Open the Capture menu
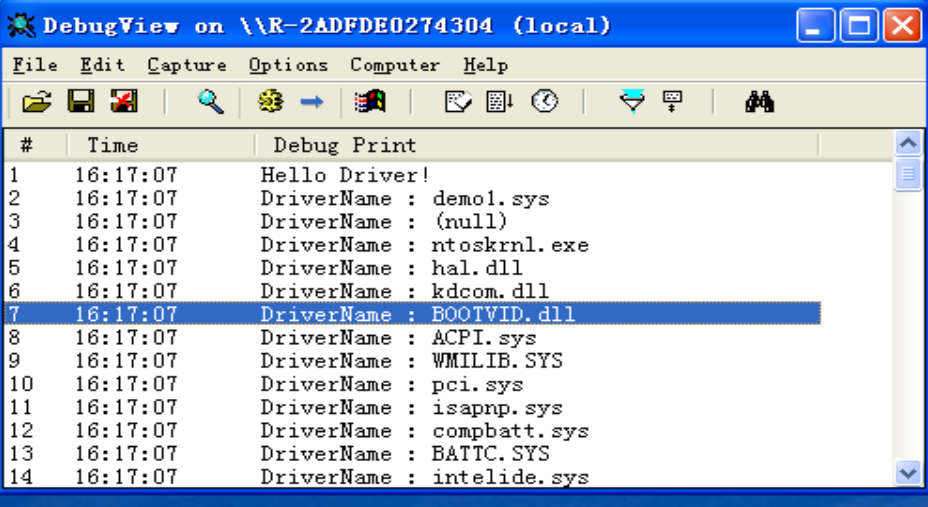Viewport: 928px width, 507px height. click(x=187, y=65)
